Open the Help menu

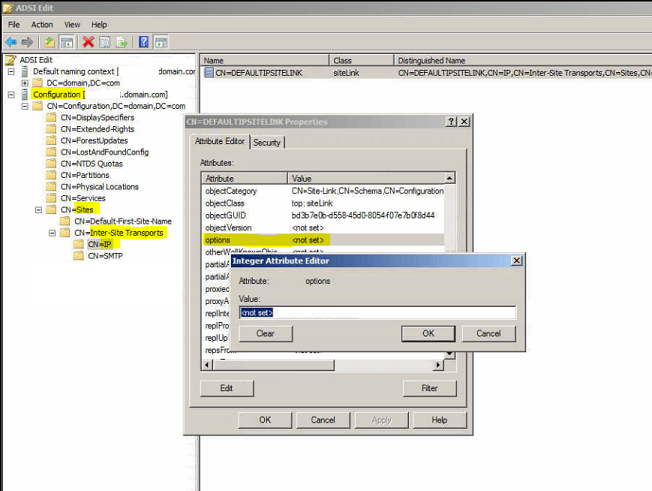pyautogui.click(x=99, y=25)
